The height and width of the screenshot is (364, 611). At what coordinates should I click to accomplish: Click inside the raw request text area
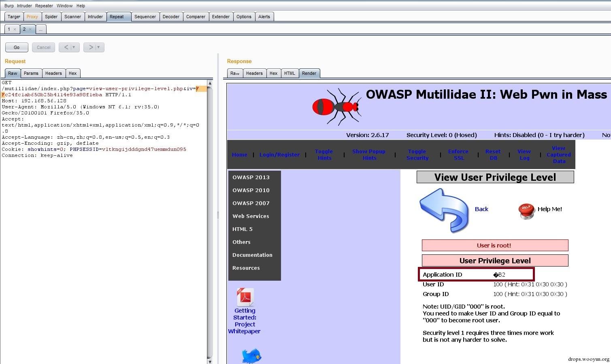coord(104,243)
